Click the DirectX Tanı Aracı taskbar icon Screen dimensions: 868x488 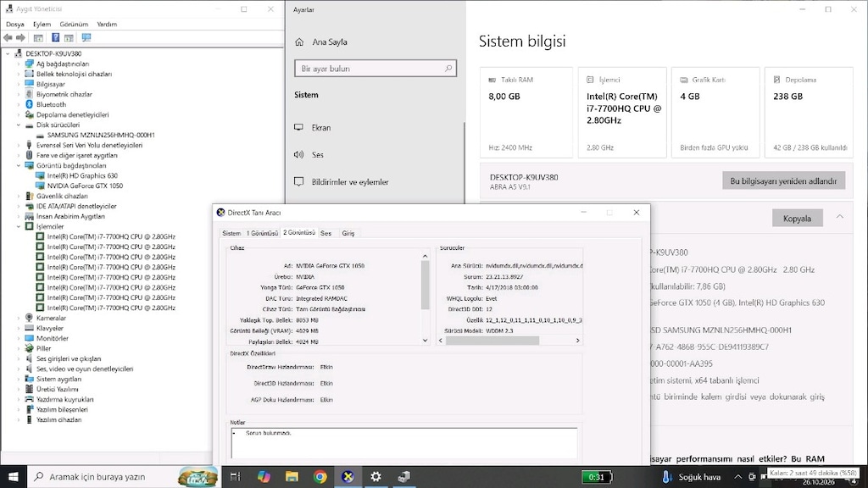[x=348, y=476]
